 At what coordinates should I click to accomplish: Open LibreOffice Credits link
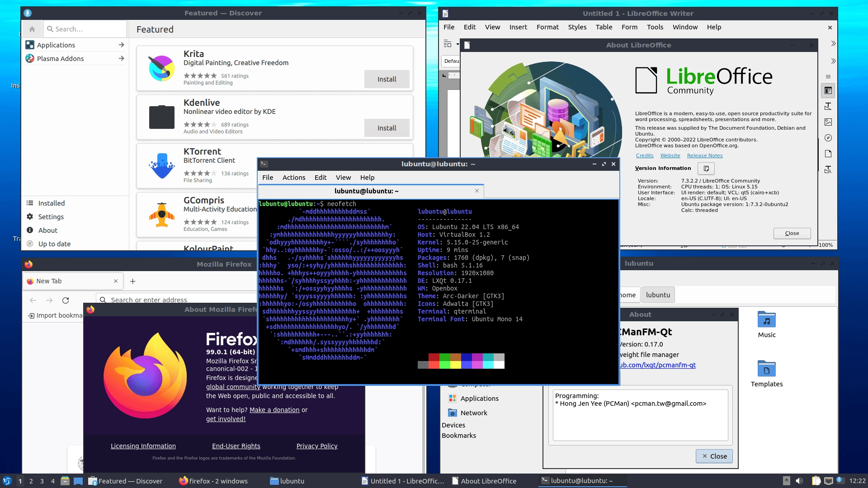[x=645, y=156]
